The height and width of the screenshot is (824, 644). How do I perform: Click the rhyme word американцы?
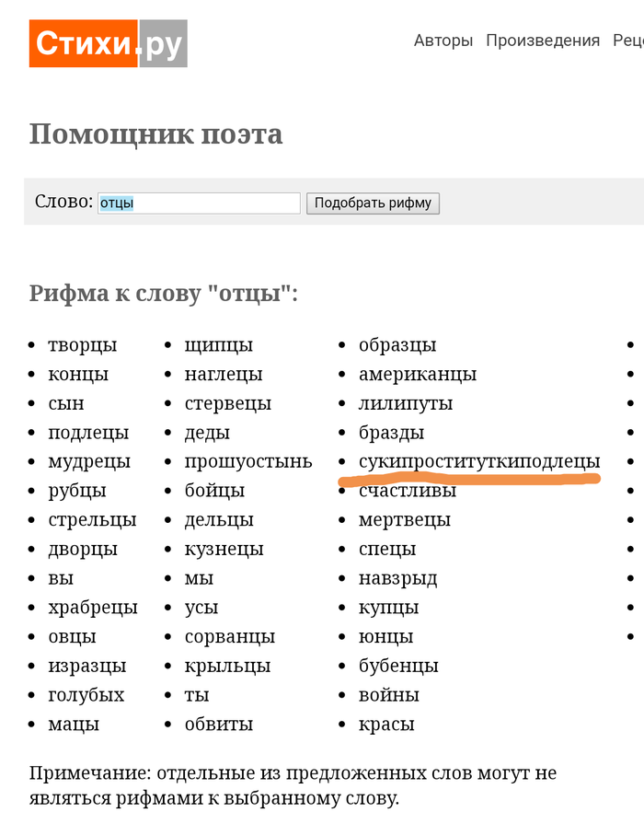[418, 375]
